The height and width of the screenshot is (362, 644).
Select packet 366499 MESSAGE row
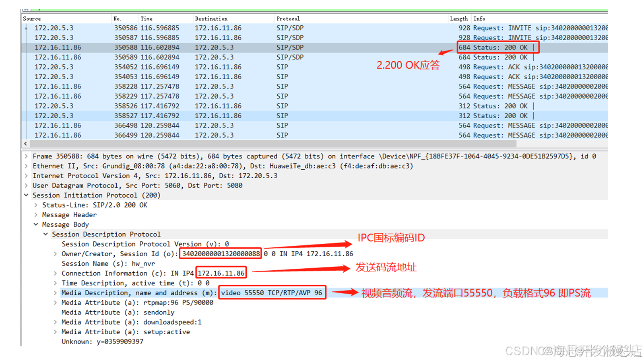click(314, 135)
